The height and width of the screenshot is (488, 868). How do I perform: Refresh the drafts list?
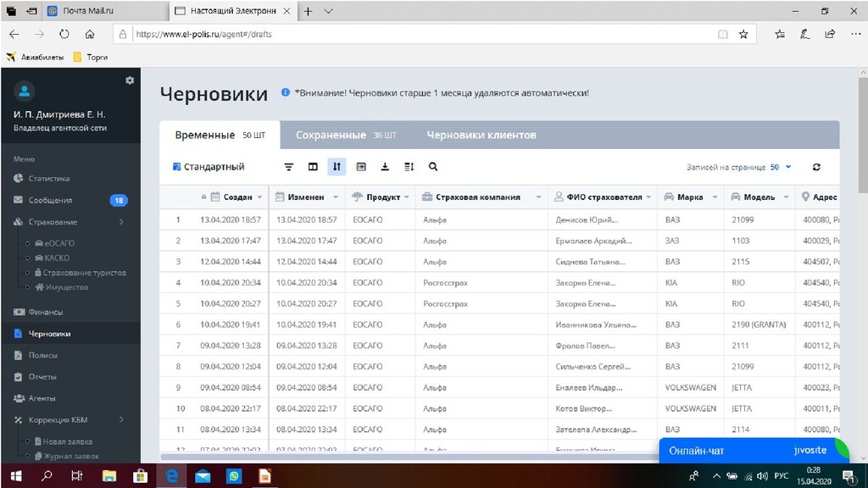(x=816, y=167)
